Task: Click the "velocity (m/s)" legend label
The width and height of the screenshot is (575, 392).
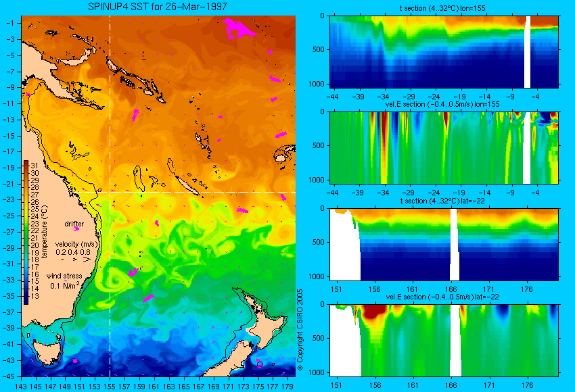Action: 76,244
